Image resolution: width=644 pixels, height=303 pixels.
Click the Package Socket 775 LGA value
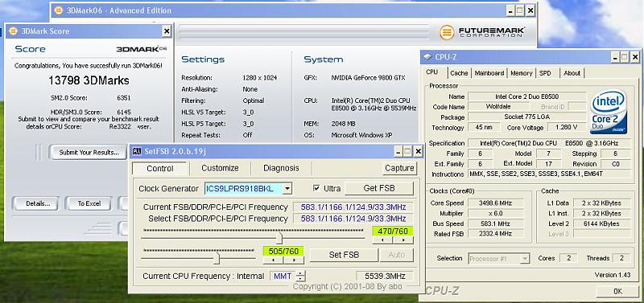[527, 117]
